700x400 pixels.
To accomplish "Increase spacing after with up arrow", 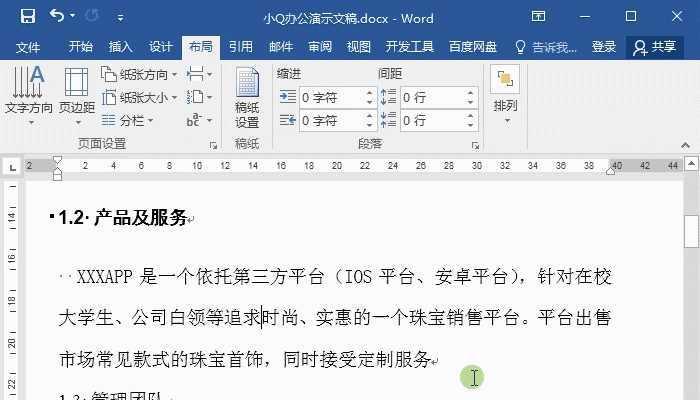I will coord(471,116).
